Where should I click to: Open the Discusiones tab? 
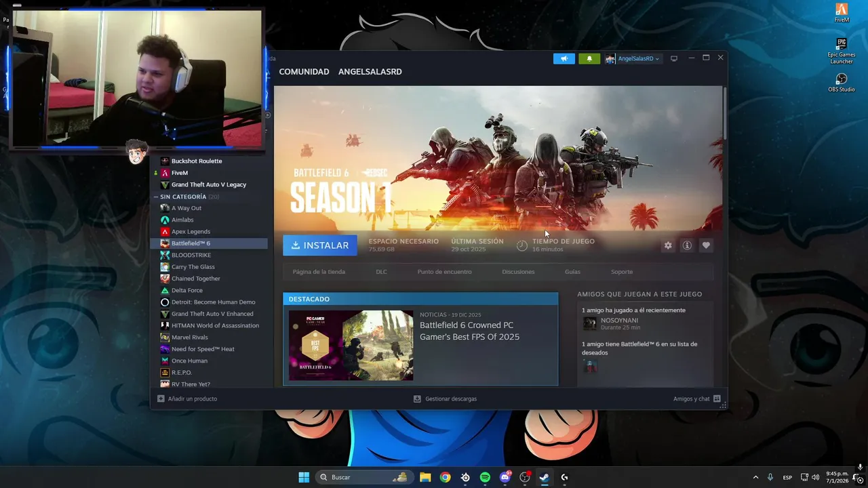[518, 272]
